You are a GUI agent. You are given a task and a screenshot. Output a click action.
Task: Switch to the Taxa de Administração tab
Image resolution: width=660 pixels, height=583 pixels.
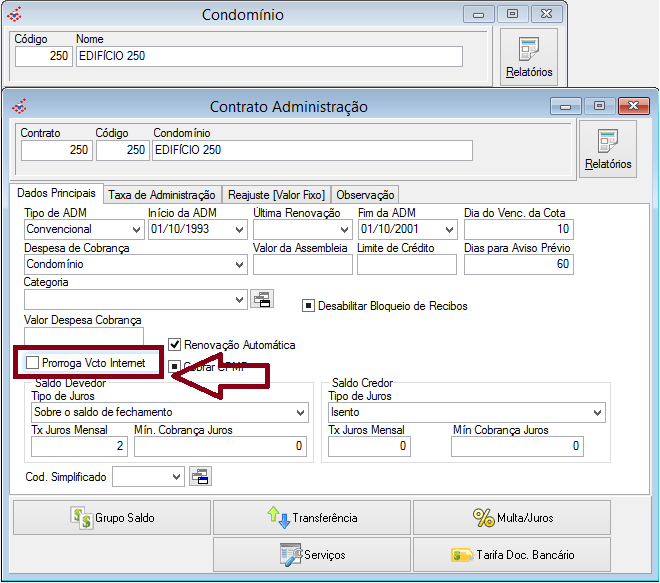pos(162,195)
